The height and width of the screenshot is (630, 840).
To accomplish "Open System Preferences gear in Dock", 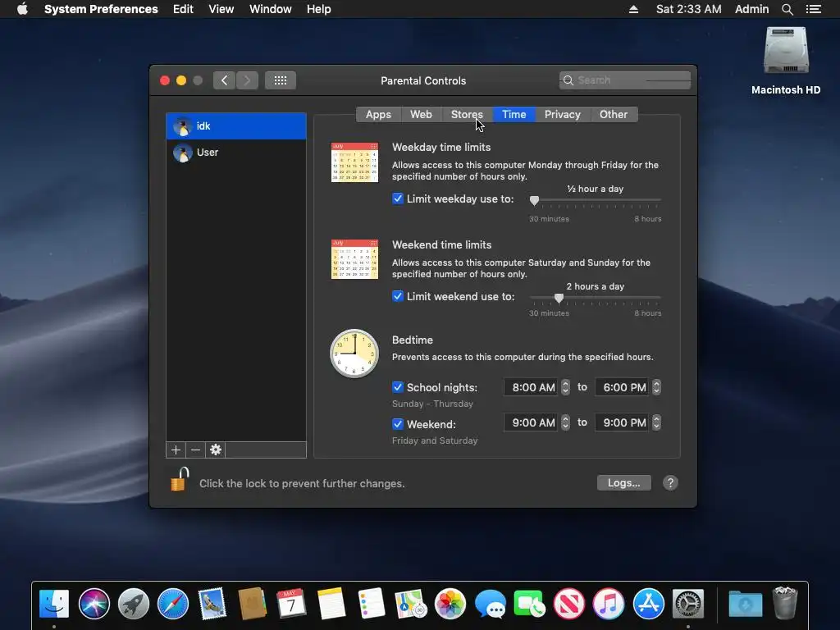I will [688, 604].
